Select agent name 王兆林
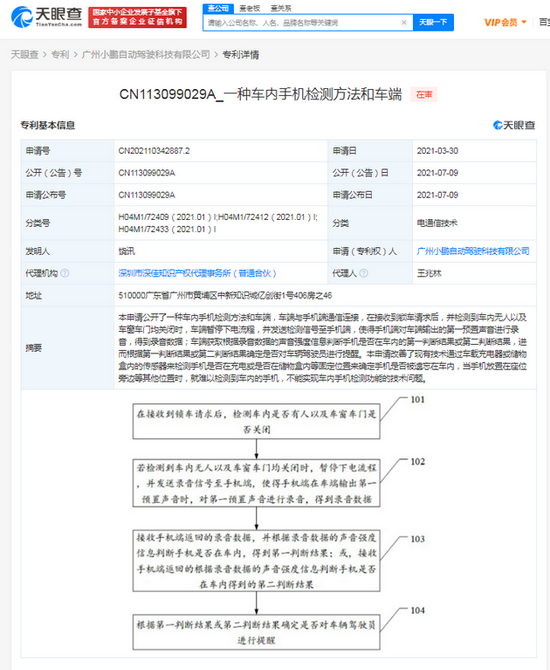Viewport: 550px width, 670px height. tap(429, 273)
